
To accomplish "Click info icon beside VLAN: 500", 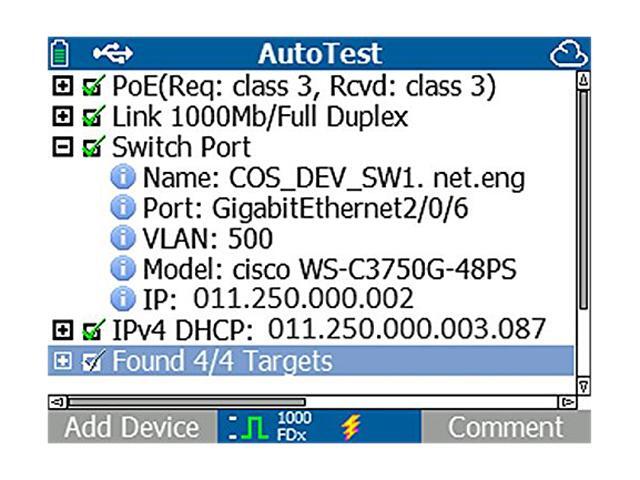I will tap(126, 239).
